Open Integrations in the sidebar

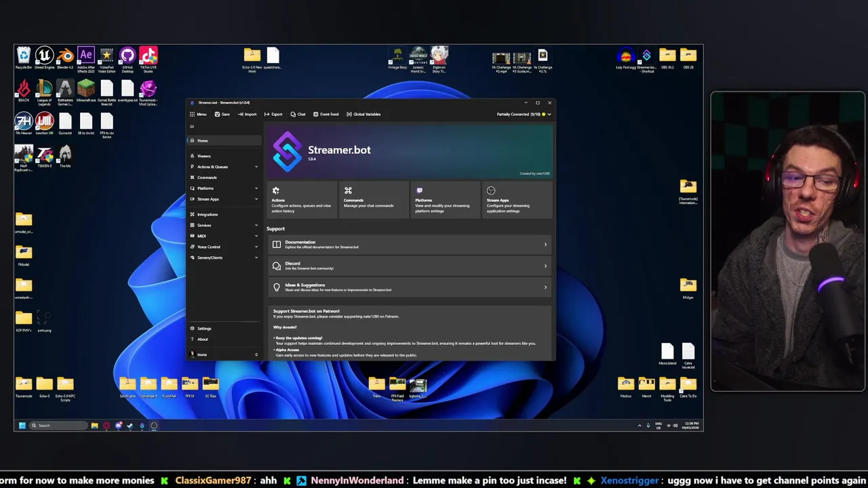coord(224,214)
